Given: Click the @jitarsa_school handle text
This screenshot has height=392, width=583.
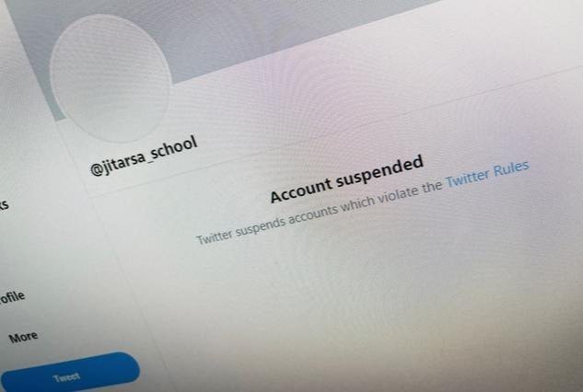Looking at the screenshot, I should point(144,156).
